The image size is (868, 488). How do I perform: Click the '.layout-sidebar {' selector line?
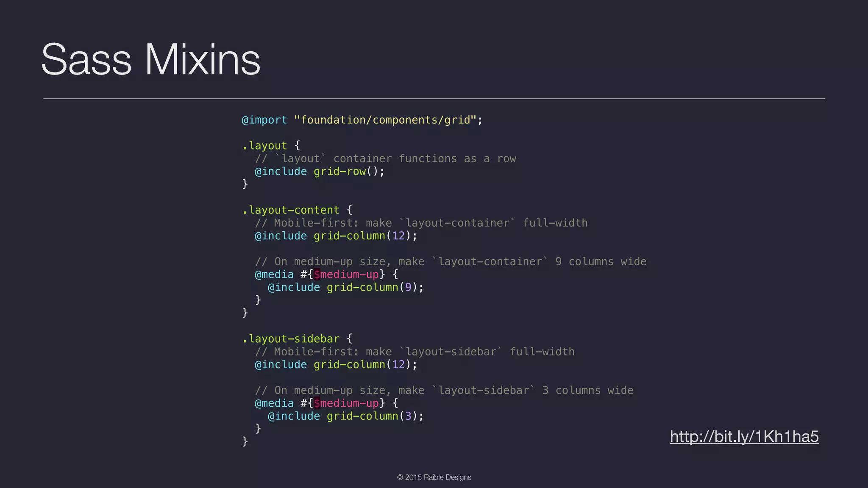click(297, 338)
